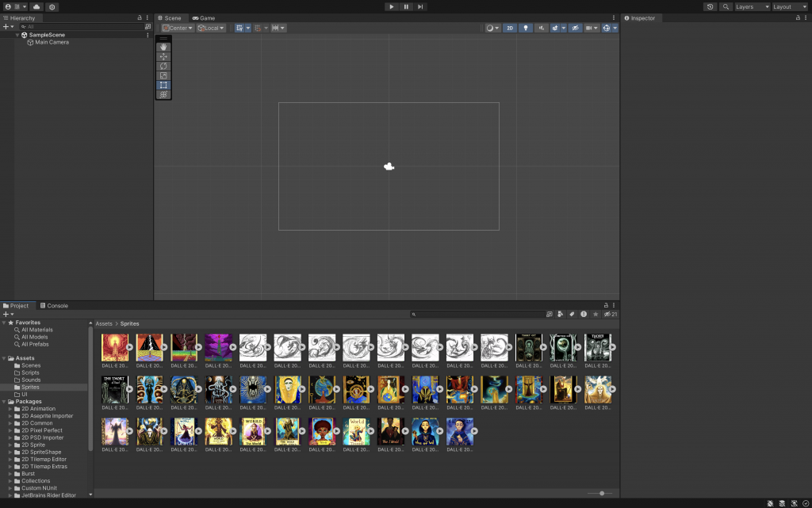Select the Rotate tool
Screen dimensions: 812x508
click(x=163, y=67)
